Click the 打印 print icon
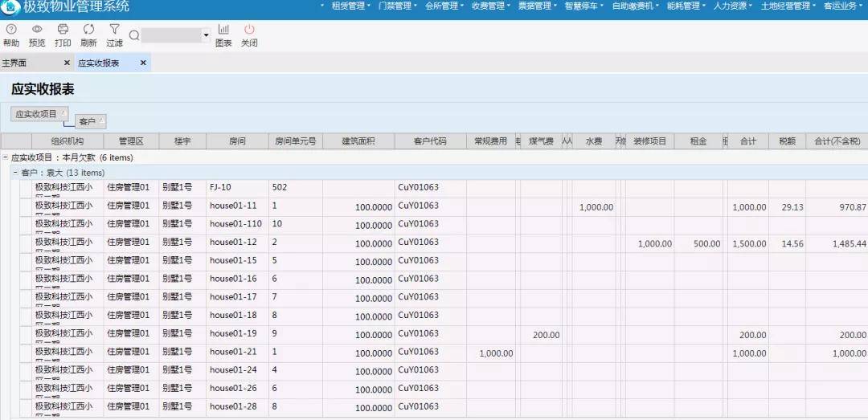The width and height of the screenshot is (868, 420). (63, 30)
